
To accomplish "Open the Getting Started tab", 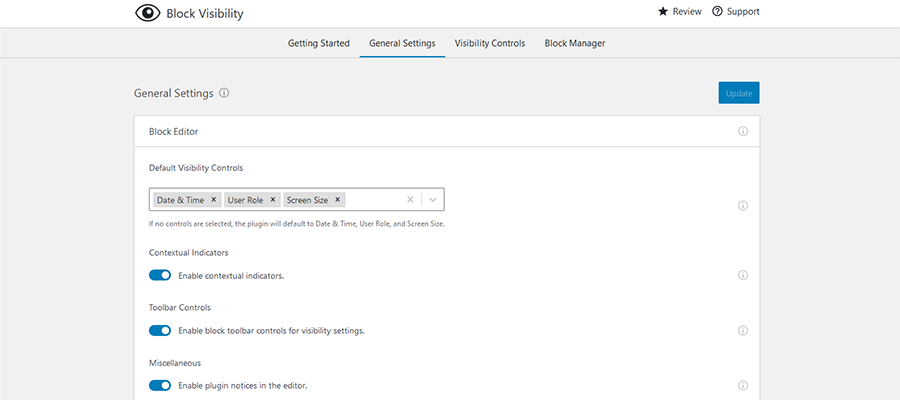I will (x=319, y=43).
